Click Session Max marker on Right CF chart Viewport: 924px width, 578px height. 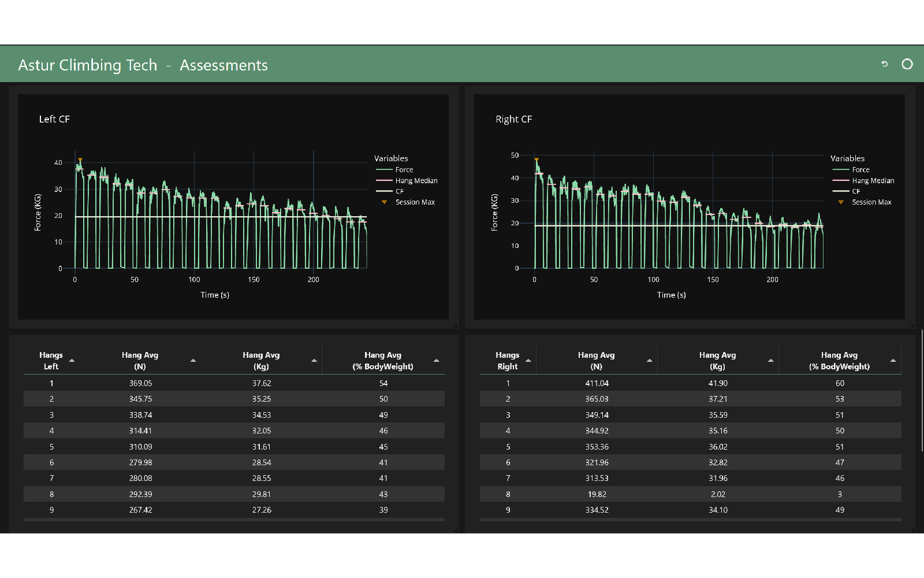(x=536, y=160)
